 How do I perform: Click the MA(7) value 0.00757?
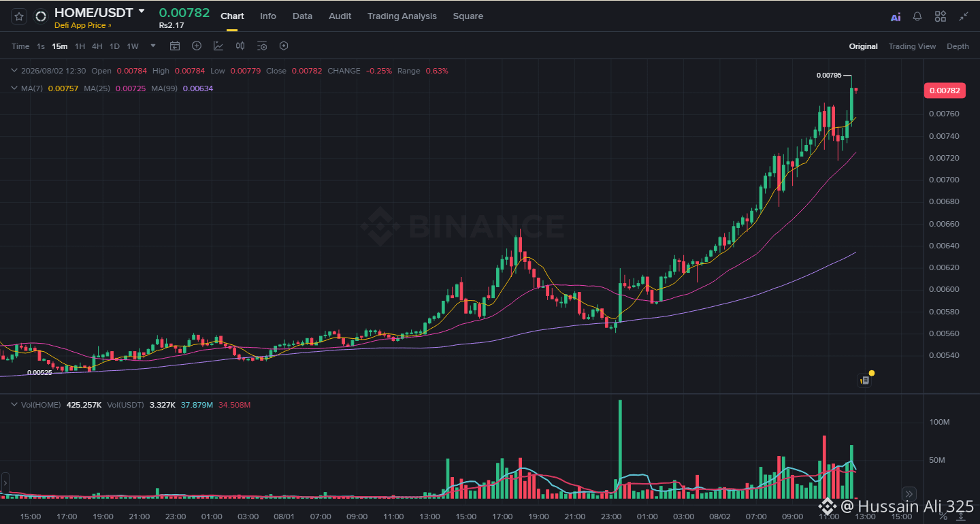pos(63,88)
